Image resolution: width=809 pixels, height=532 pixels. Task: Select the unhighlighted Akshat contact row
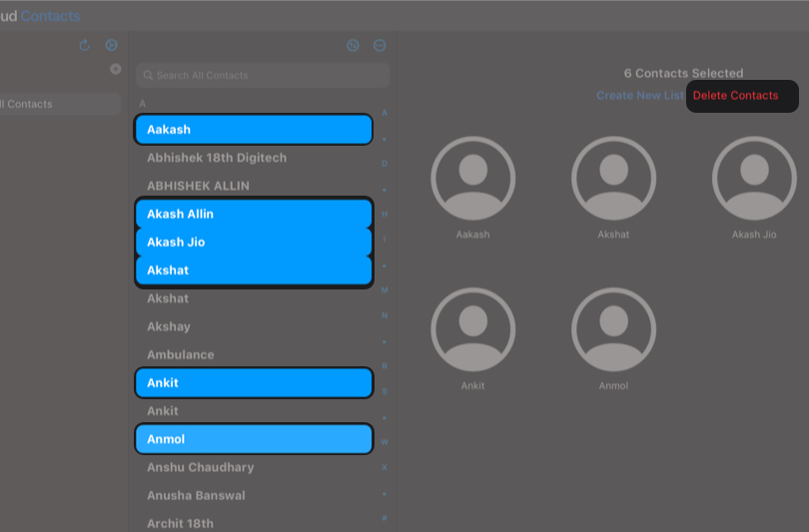tap(254, 298)
